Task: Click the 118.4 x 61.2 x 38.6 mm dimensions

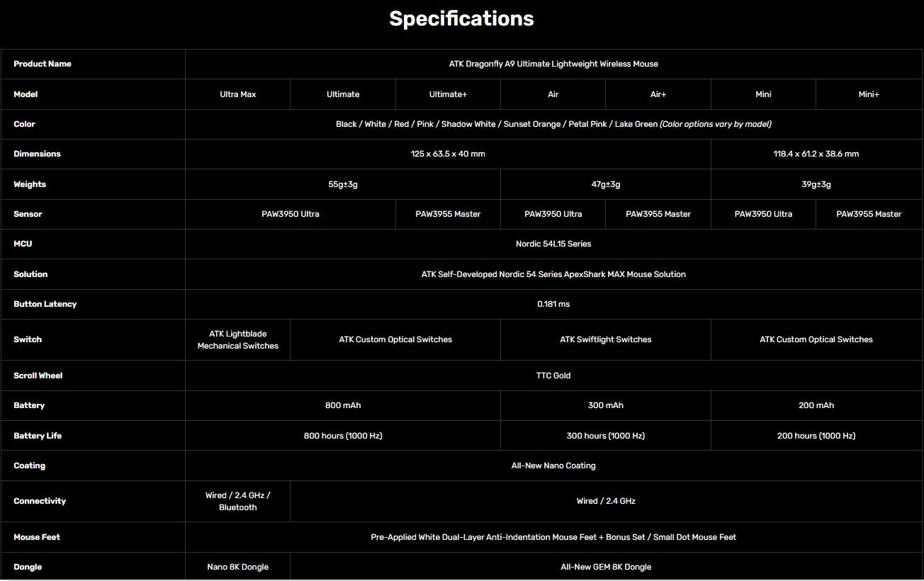Action: (x=816, y=154)
